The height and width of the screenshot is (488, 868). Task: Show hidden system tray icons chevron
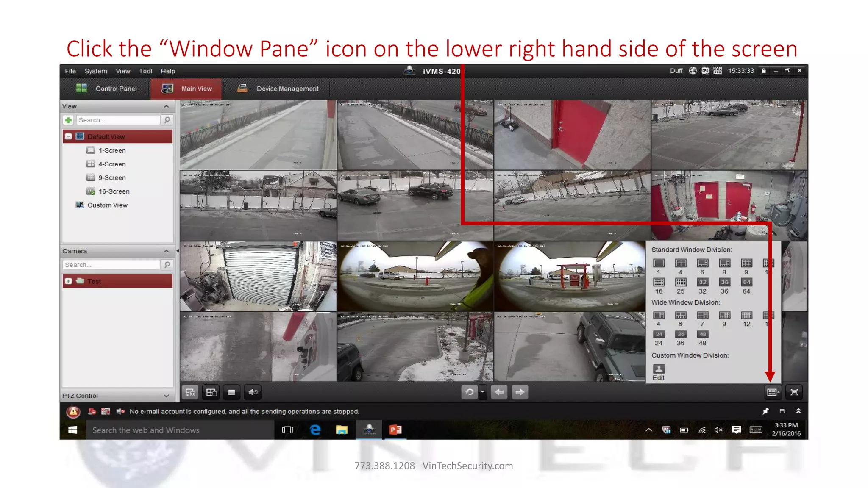[x=649, y=430]
